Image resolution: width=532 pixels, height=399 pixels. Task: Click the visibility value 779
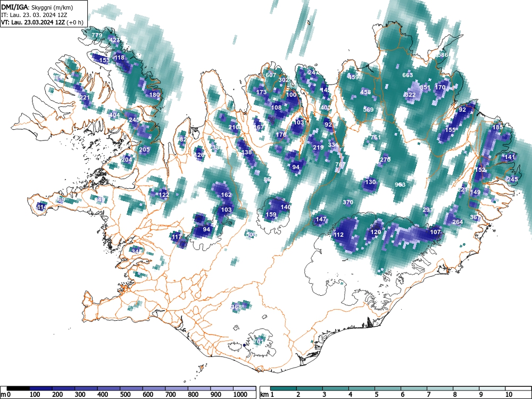(x=97, y=35)
